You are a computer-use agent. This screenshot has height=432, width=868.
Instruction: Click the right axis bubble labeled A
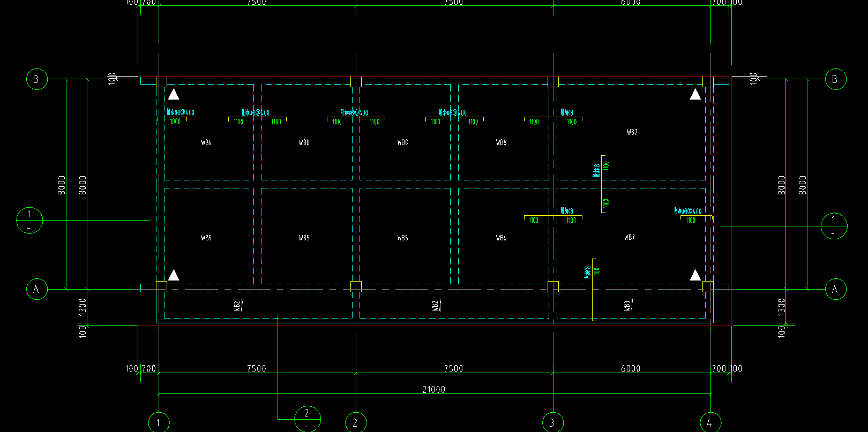[x=835, y=290]
